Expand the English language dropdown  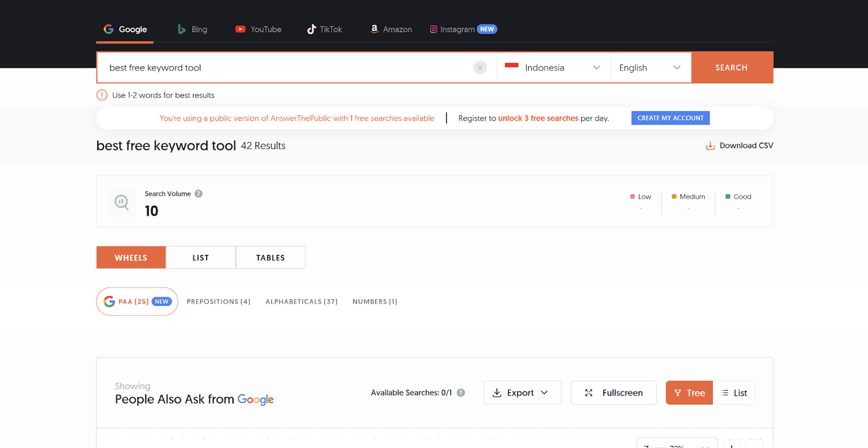pyautogui.click(x=651, y=68)
